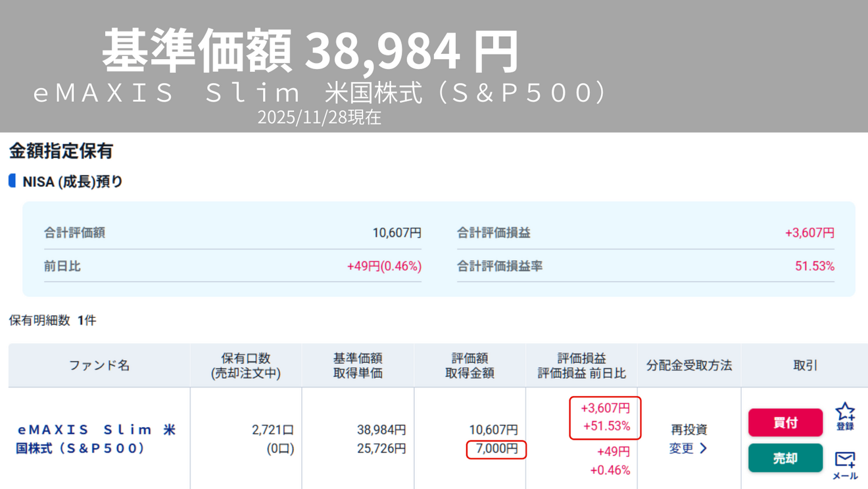Screen dimensions: 868x489
Task: Open the 変更 link for 再投資
Action: coord(688,448)
